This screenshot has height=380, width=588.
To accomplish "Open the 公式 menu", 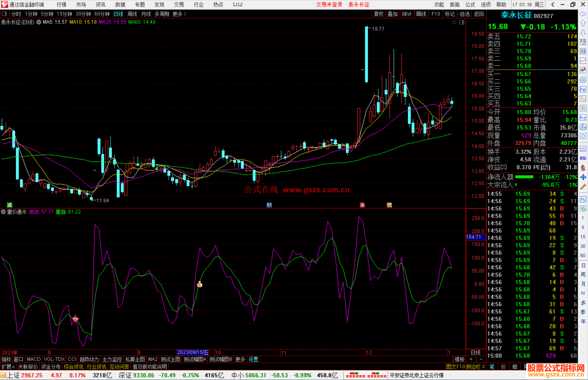I will point(470,5).
